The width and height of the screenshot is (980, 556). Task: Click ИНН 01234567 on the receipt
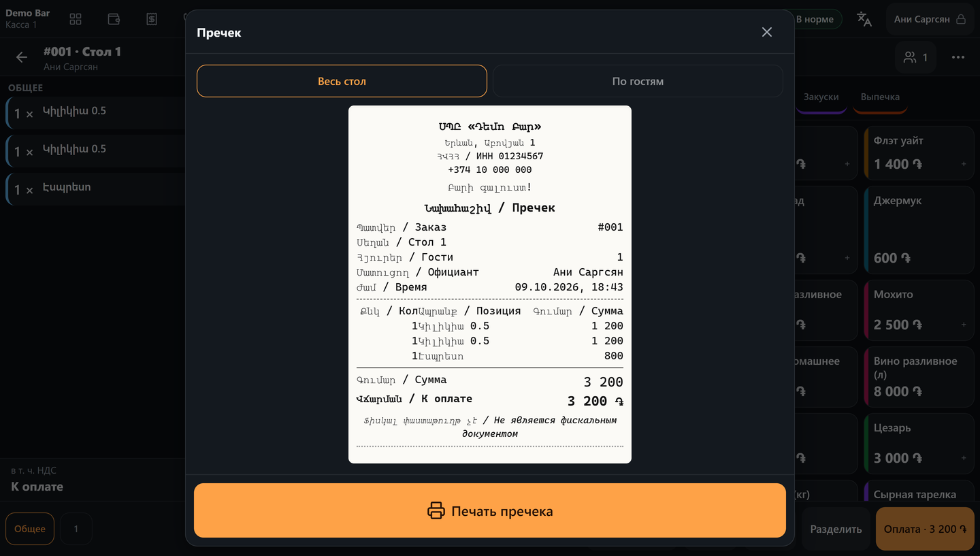[509, 157]
